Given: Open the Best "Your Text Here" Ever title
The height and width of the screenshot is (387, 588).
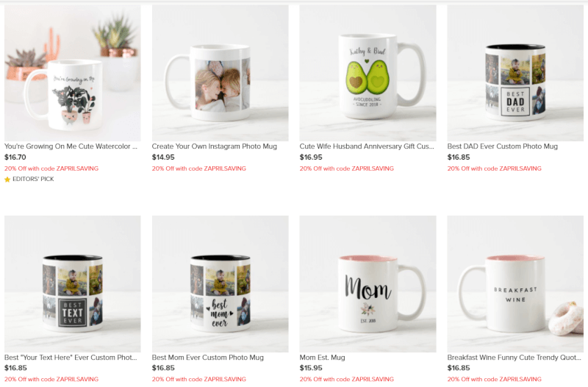Looking at the screenshot, I should pyautogui.click(x=71, y=358).
